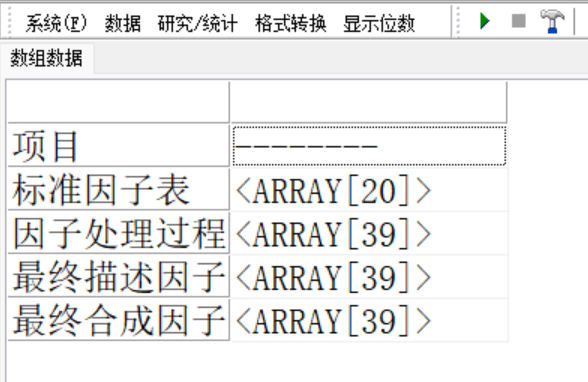The height and width of the screenshot is (382, 588).
Task: Select the 因子处理过程 row label
Action: pos(118,233)
